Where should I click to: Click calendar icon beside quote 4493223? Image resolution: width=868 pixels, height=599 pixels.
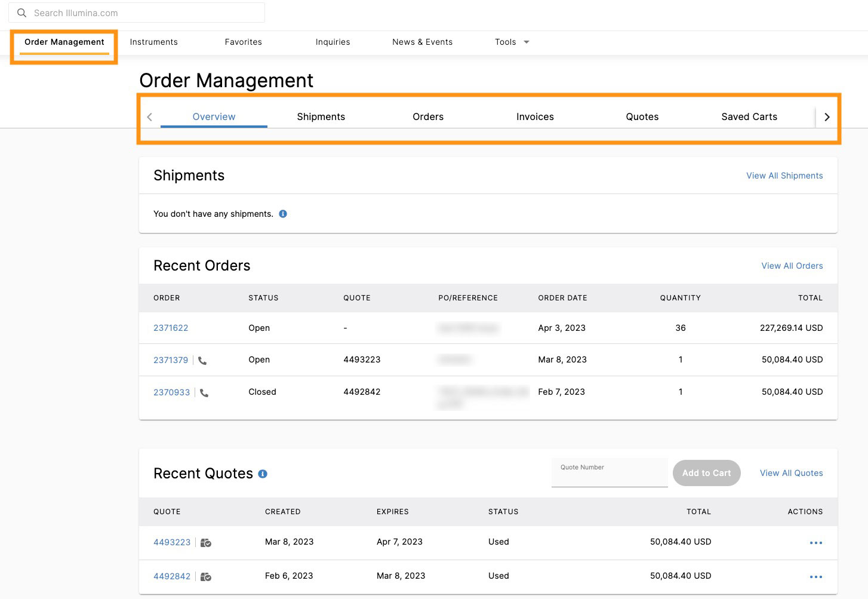point(206,543)
